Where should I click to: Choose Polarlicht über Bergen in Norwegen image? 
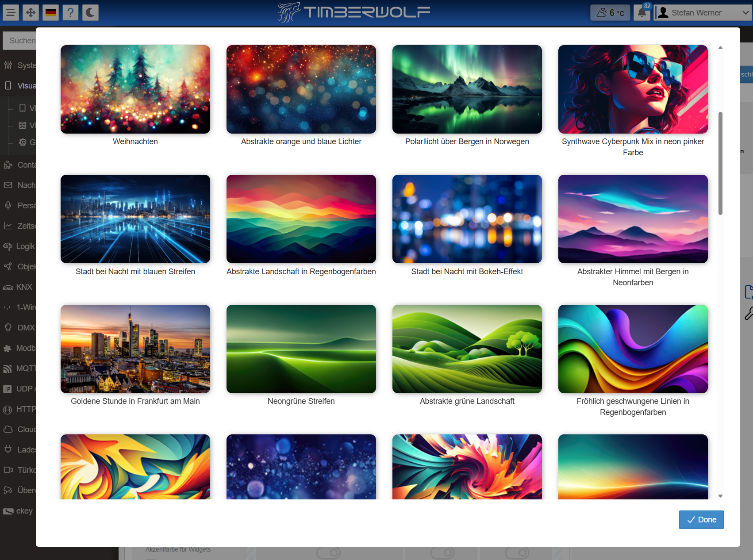(467, 89)
